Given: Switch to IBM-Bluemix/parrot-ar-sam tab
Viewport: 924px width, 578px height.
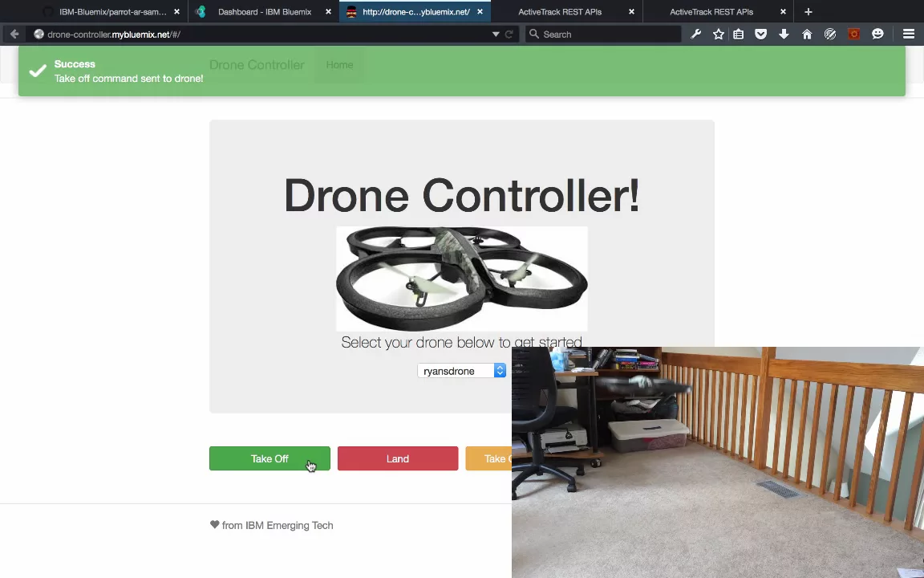Looking at the screenshot, I should pos(112,12).
